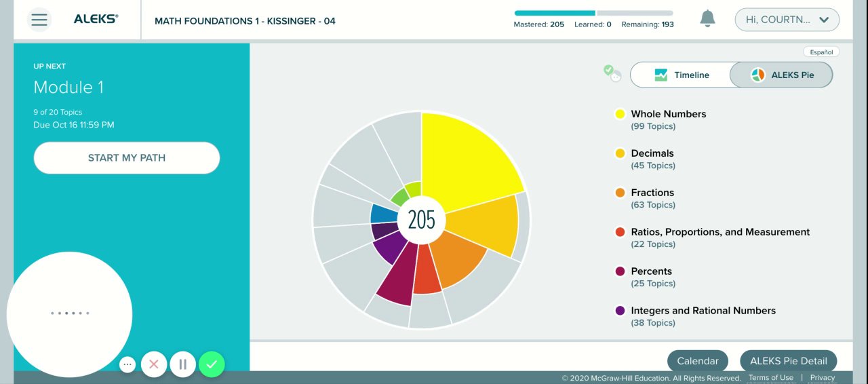Select the Integers and Rational Numbers purple dot
Screen dimensions: 868x384
tap(620, 311)
